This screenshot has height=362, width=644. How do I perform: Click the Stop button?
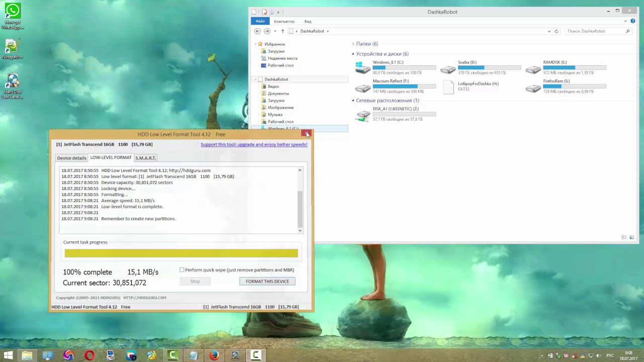point(195,281)
